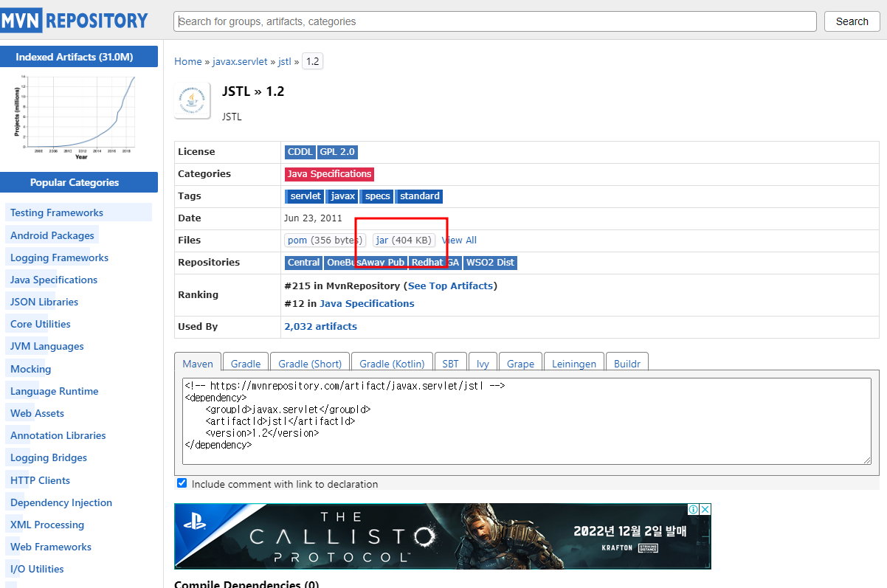
Task: Open the Redhat GA repository badge
Action: pyautogui.click(x=435, y=263)
